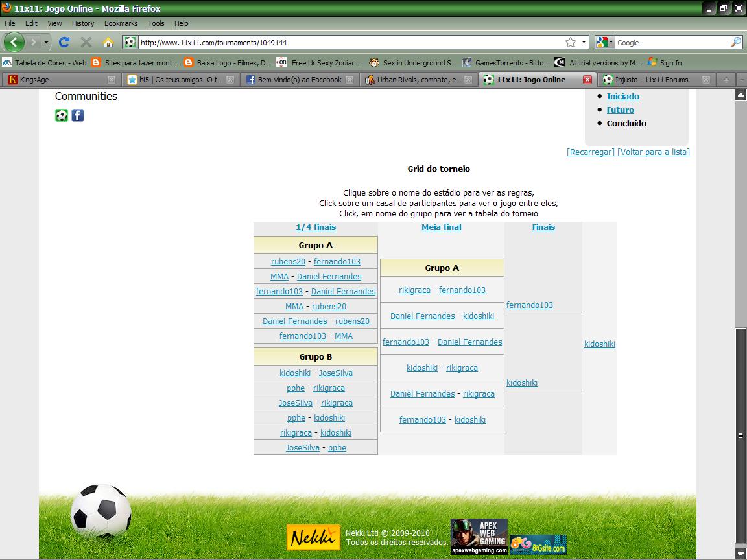
Task: Reload the page with the refresh icon
Action: pyautogui.click(x=64, y=42)
